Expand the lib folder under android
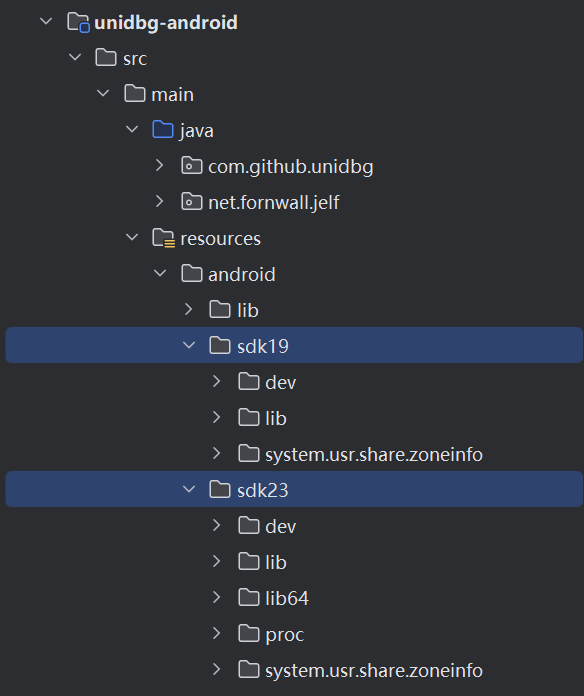584x696 pixels. point(189,309)
